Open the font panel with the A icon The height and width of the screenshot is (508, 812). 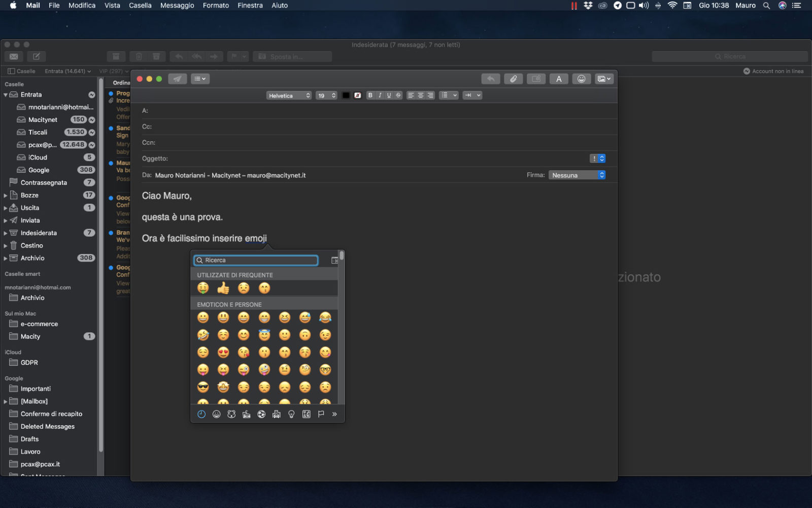pos(558,79)
